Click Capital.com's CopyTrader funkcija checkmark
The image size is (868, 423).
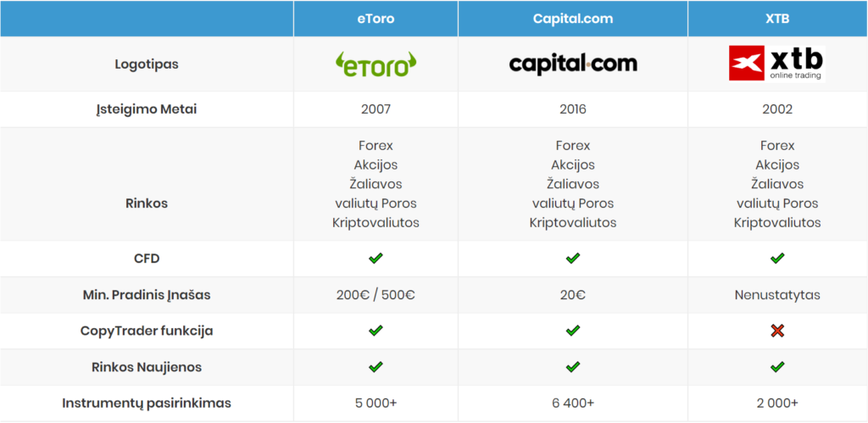tap(573, 331)
